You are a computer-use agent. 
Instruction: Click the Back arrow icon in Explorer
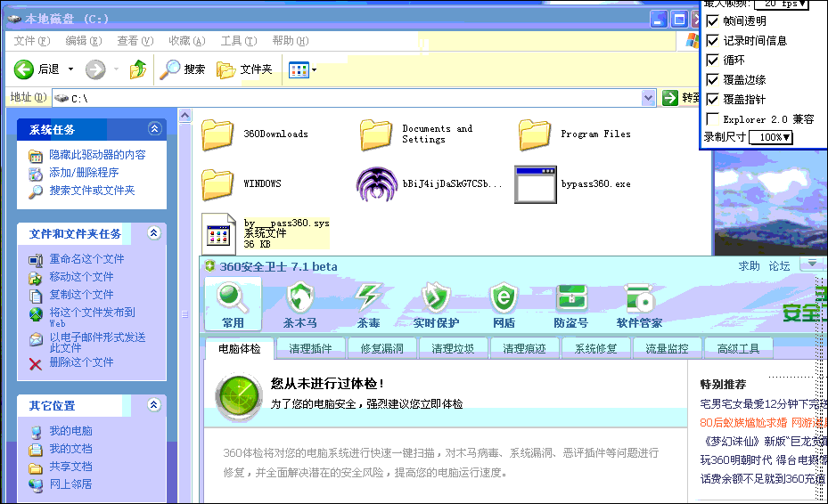click(24, 69)
